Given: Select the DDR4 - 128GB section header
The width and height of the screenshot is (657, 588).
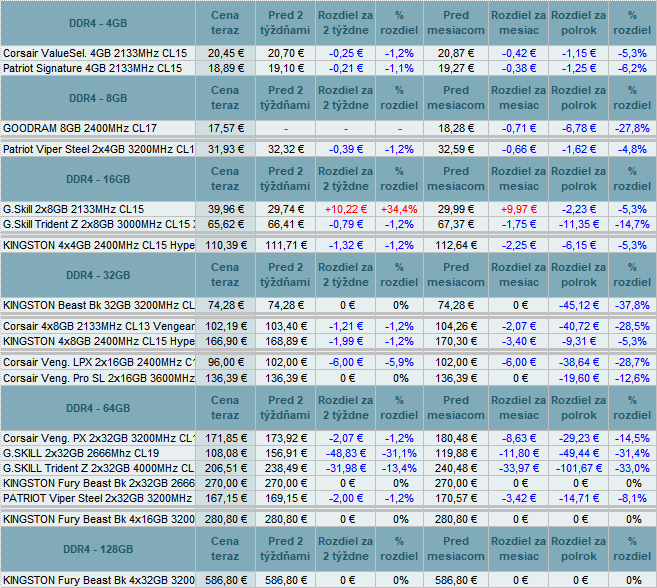Looking at the screenshot, I should tap(98, 549).
